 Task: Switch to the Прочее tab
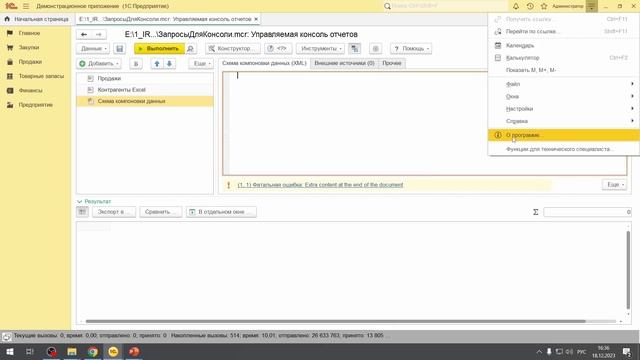[392, 63]
